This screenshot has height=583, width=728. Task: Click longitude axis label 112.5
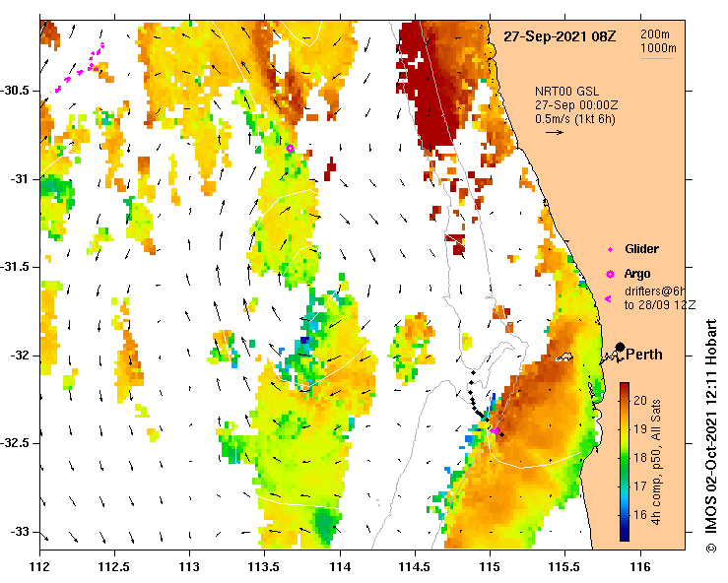(114, 567)
